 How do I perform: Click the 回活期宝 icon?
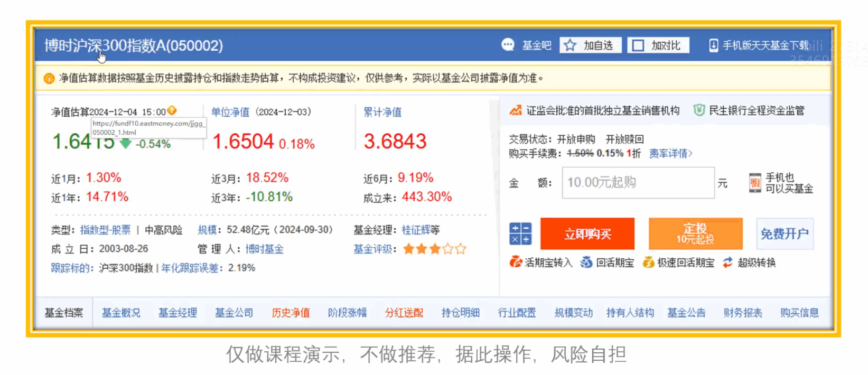click(586, 262)
